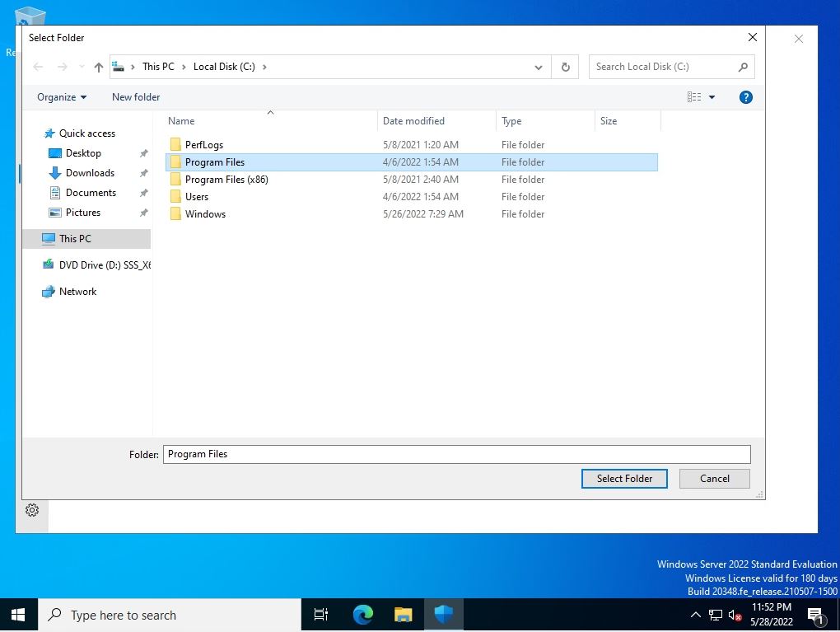Open the taskbar clock and date
The height and width of the screenshot is (632, 840).
pyautogui.click(x=772, y=615)
